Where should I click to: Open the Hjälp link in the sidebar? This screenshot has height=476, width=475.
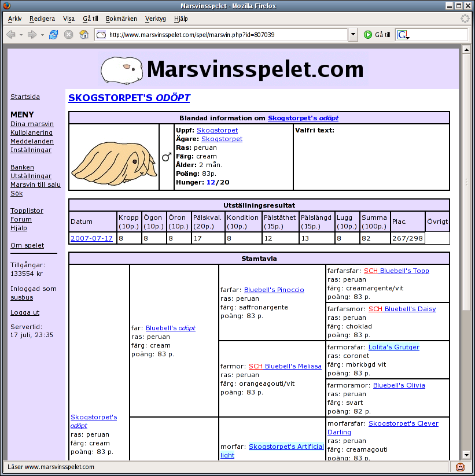[19, 228]
